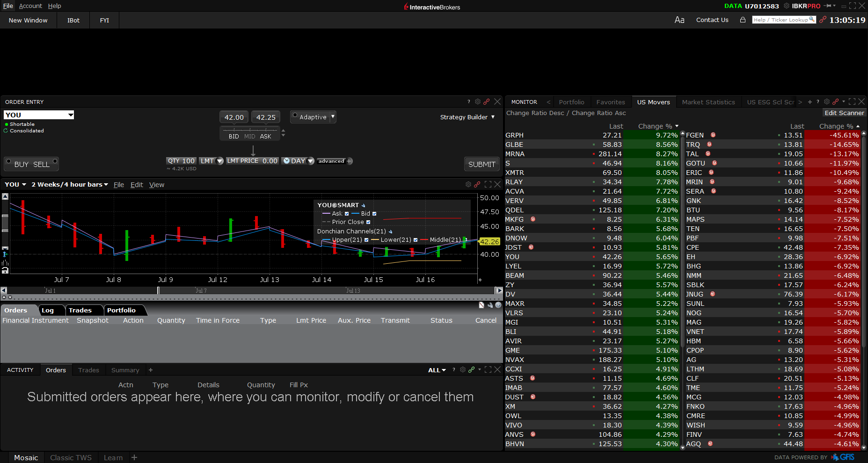Click the phone link icon near the clock
This screenshot has height=463, width=868.
(823, 20)
